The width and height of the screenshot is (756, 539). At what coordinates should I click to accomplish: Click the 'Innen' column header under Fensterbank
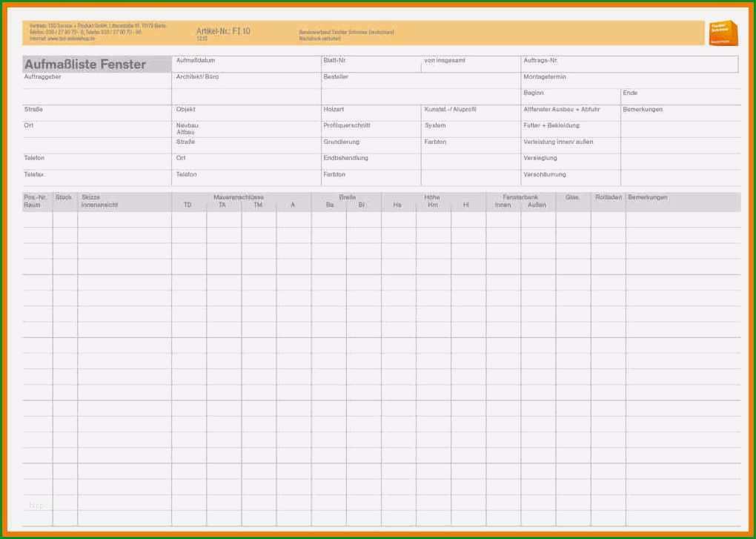coord(503,205)
